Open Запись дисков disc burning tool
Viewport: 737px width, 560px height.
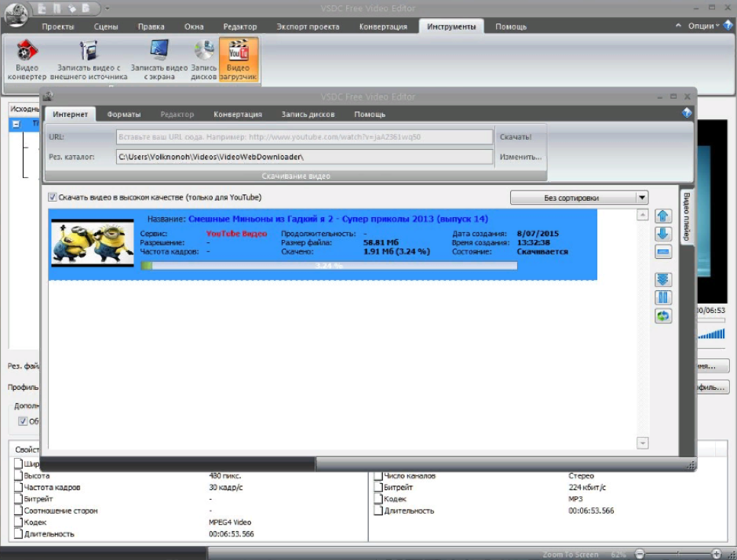coord(203,60)
